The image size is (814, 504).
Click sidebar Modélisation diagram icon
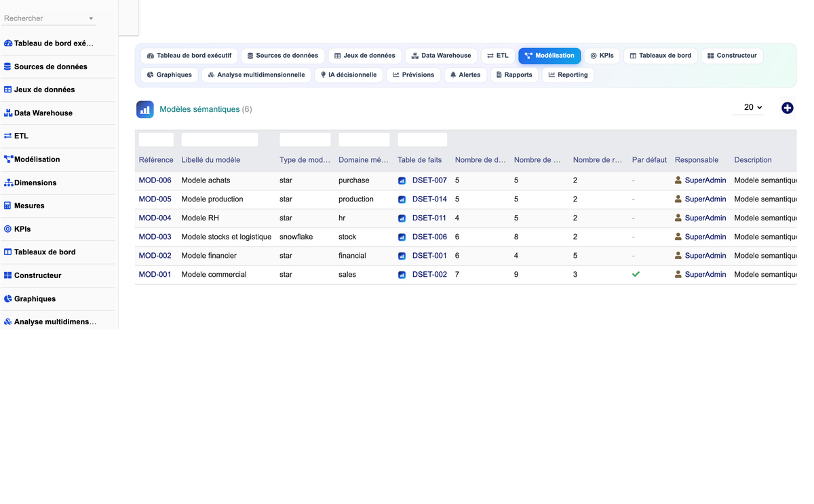pos(9,159)
